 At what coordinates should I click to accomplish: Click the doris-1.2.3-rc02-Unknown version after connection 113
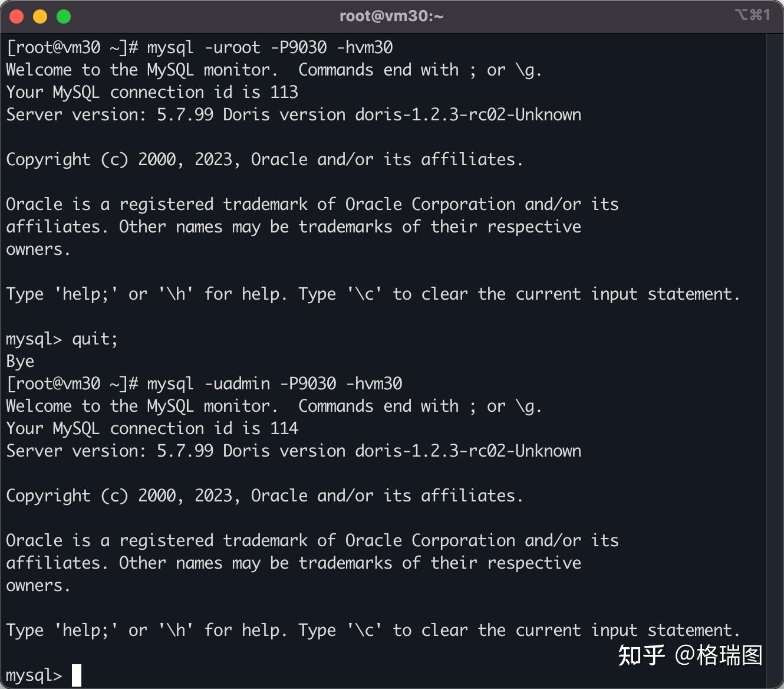tap(468, 114)
